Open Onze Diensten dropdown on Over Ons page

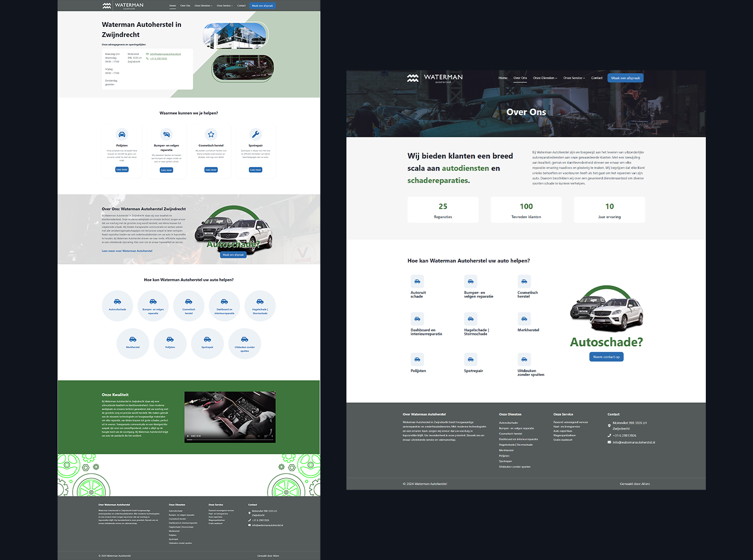tap(545, 78)
